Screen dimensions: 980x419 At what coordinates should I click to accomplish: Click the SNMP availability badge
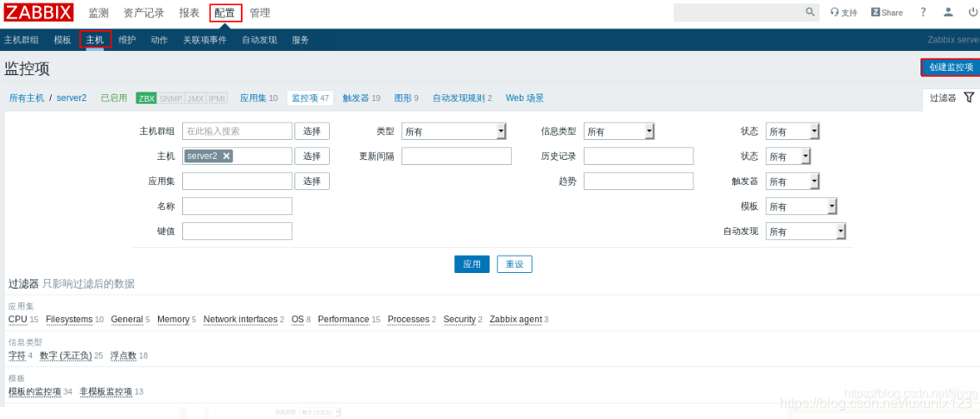tap(171, 98)
